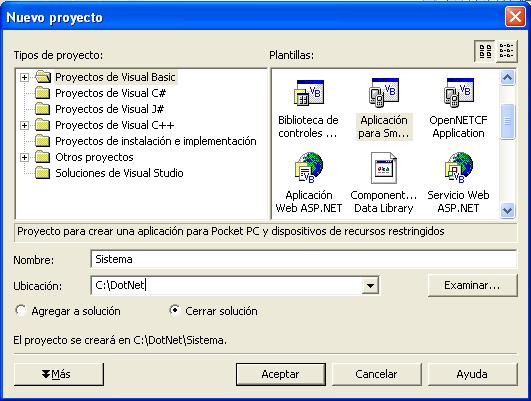Click the Proyectos de Visual J# folder icon
The image size is (531, 401).
42,109
